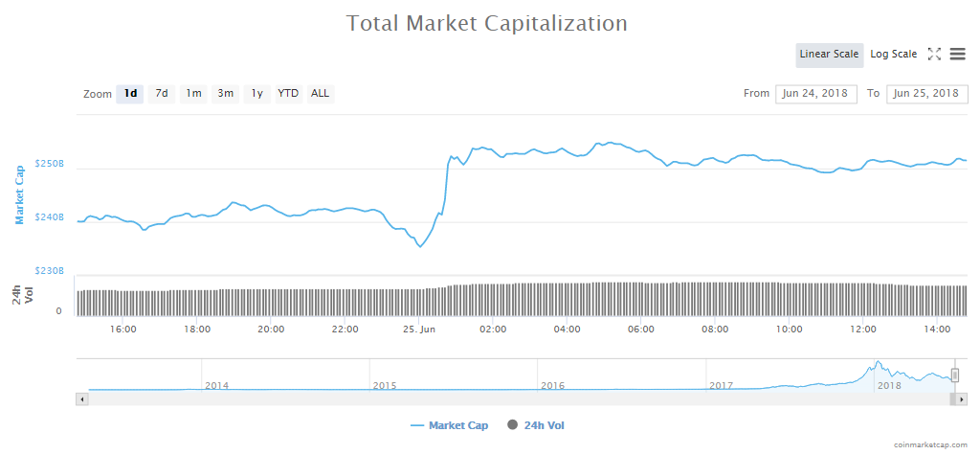
Task: Edit the To date field
Action: point(927,94)
